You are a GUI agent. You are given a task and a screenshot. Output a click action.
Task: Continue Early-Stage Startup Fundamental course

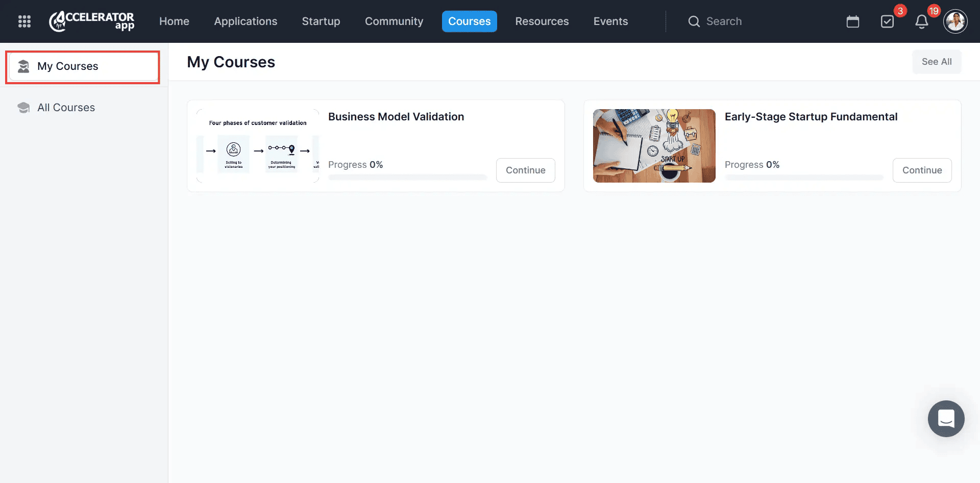[x=922, y=170]
